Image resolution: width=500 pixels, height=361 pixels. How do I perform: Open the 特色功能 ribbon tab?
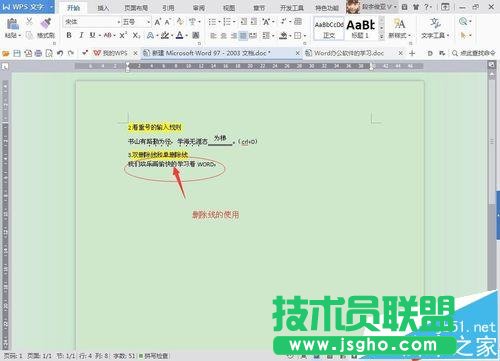click(327, 8)
